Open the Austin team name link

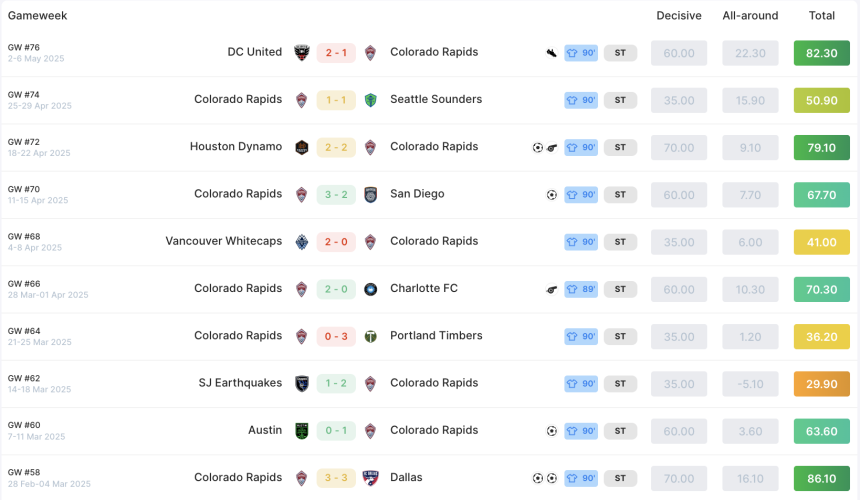[265, 430]
